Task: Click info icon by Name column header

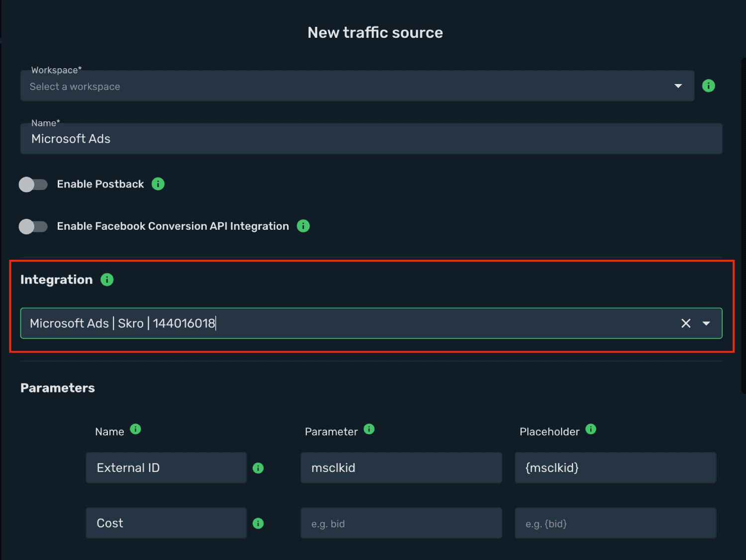Action: point(135,429)
